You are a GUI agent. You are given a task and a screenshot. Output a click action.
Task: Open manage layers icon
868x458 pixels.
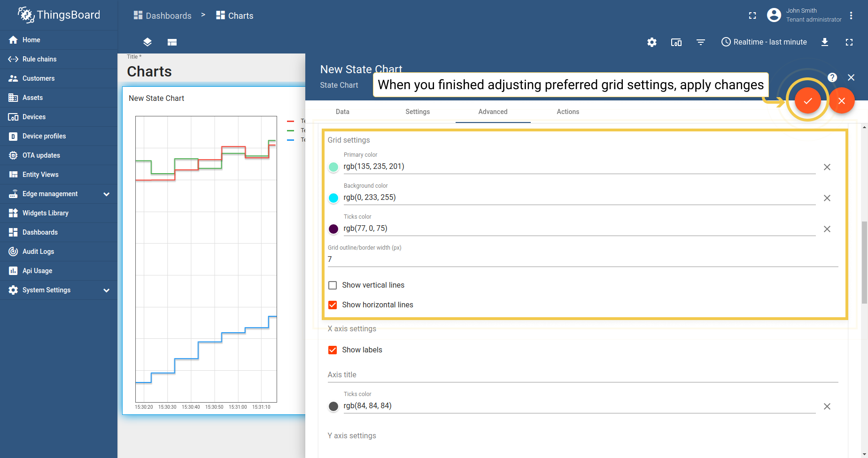coord(147,42)
